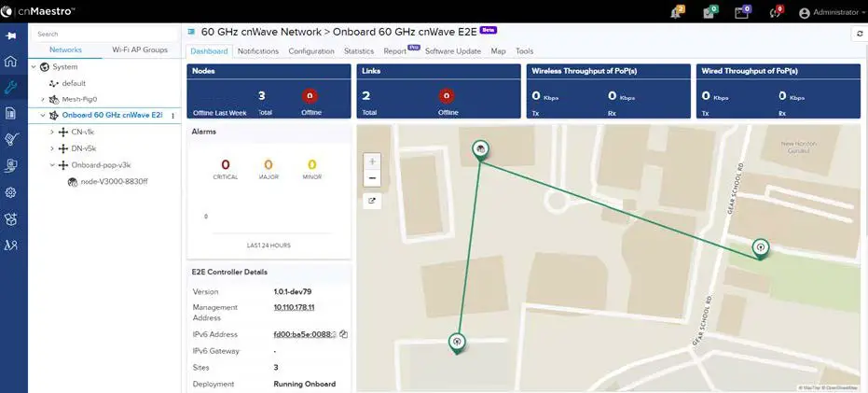Viewport: 868px width, 393px height.
Task: Click the Minor alarms count
Action: 311,164
